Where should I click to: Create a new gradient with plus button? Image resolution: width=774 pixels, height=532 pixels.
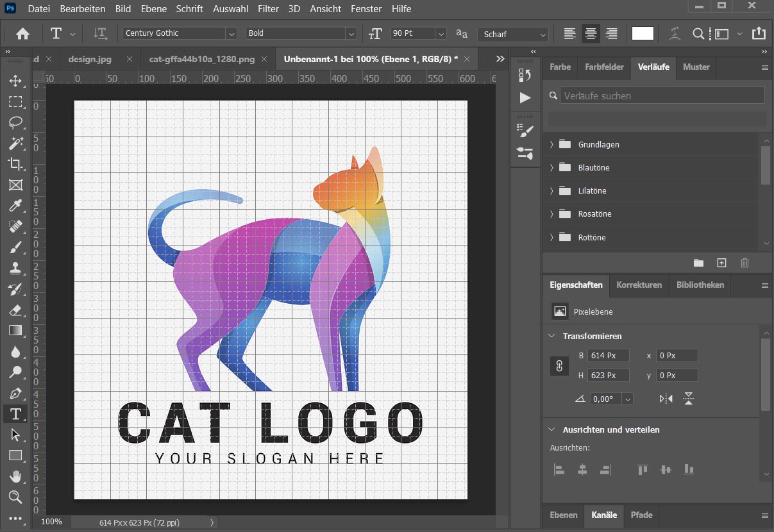click(721, 263)
